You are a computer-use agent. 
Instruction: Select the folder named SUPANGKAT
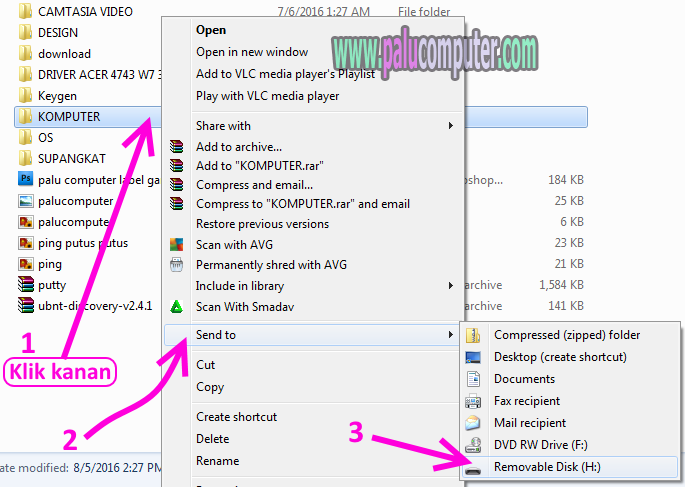72,159
